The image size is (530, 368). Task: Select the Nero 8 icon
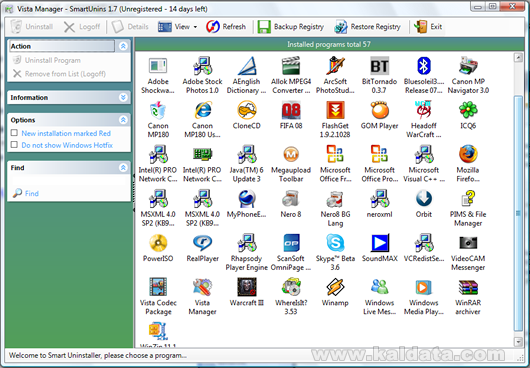pos(291,199)
